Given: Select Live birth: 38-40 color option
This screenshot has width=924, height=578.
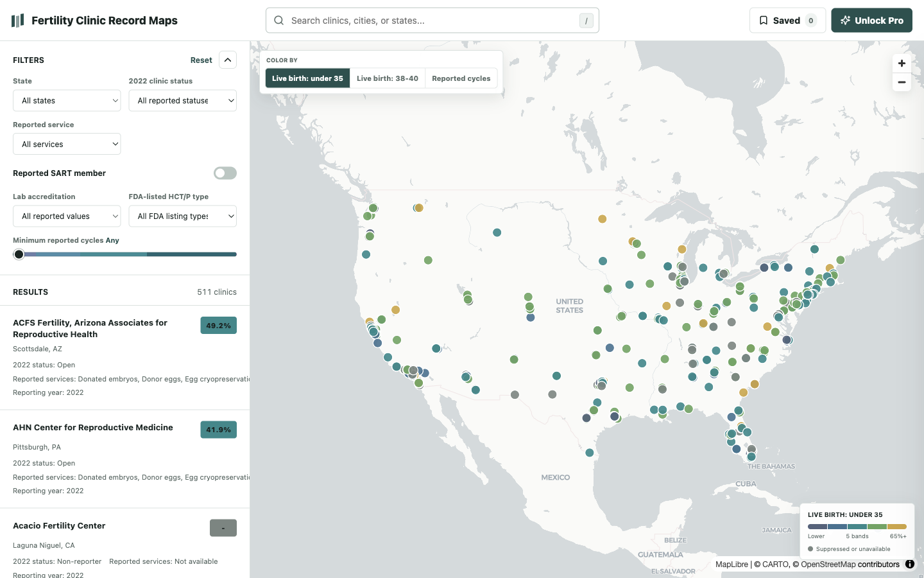Looking at the screenshot, I should coord(388,78).
